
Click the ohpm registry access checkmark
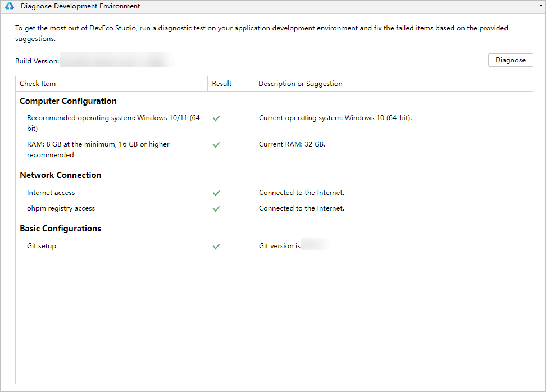216,209
